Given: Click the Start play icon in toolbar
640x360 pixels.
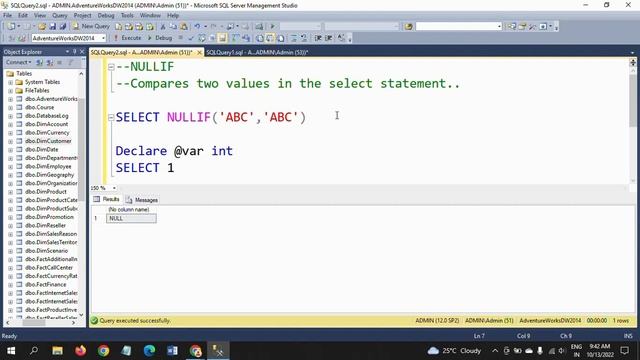Looking at the screenshot, I should [273, 27].
